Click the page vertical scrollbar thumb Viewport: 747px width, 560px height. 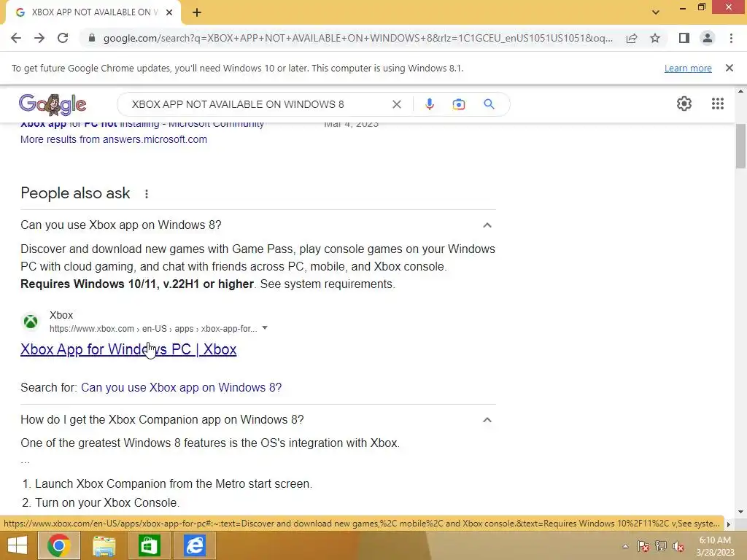[x=740, y=146]
